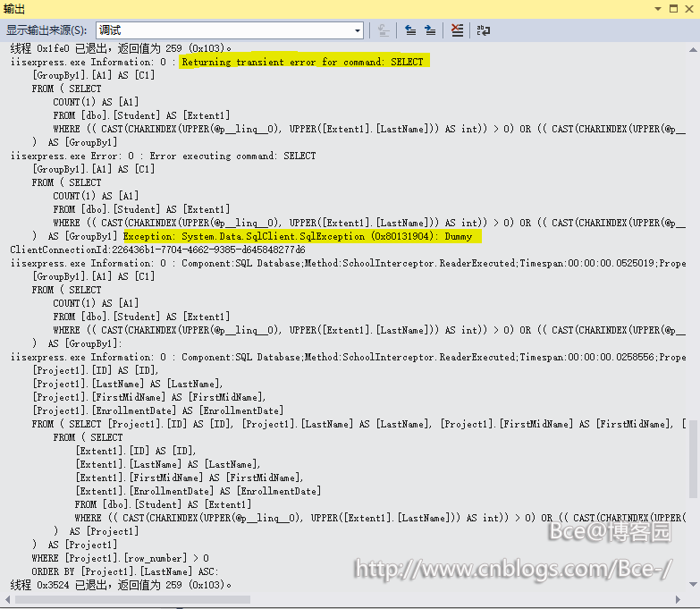Click highlighted 'Exception: System.Data.SqlClient.SqlException' text
Image resolution: width=700 pixels, height=609 pixels.
[x=298, y=236]
